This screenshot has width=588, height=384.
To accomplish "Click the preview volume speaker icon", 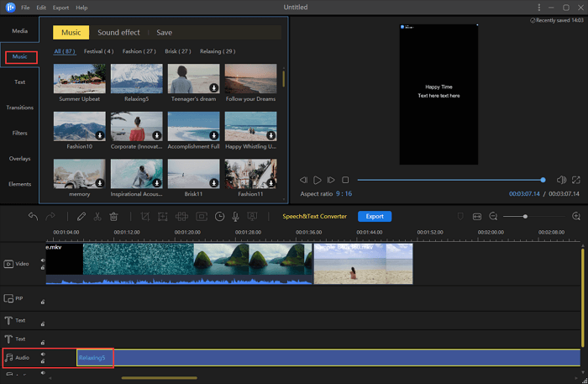I will (559, 180).
